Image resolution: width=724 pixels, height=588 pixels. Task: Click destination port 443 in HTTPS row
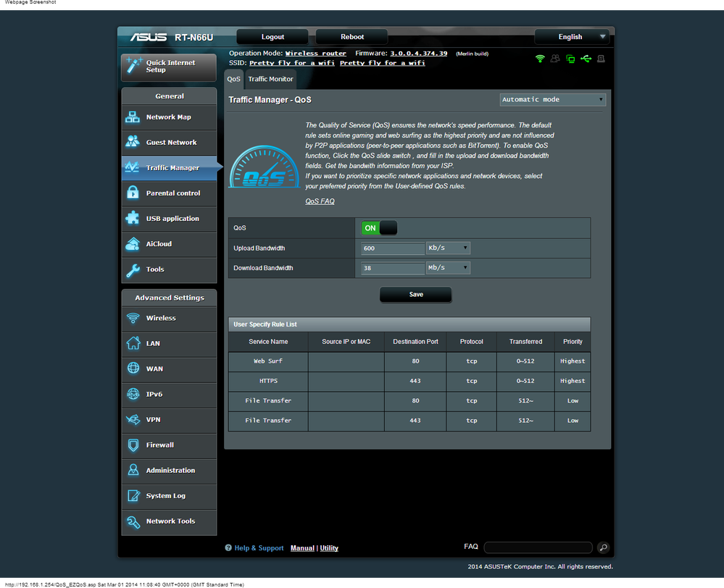[x=415, y=381]
